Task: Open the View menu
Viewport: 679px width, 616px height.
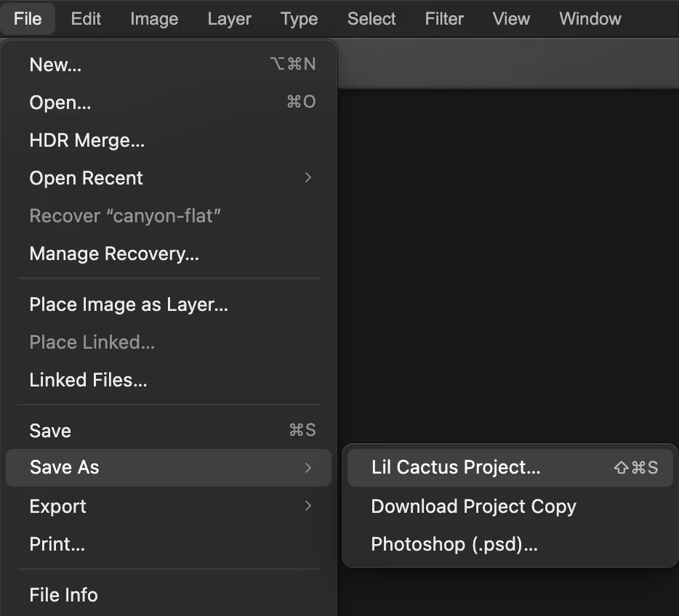Action: (511, 19)
